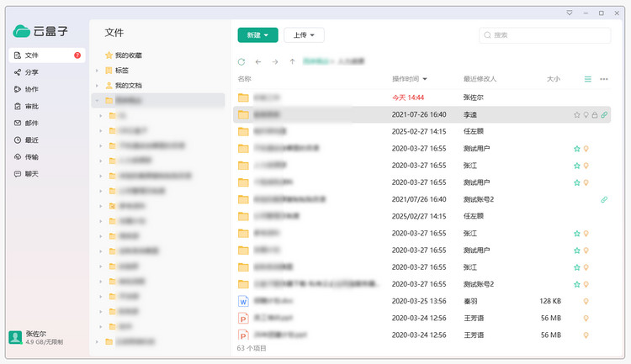Click the link icon on the 测试账号2 2021/07/26 row
631x364 pixels.
click(x=604, y=199)
